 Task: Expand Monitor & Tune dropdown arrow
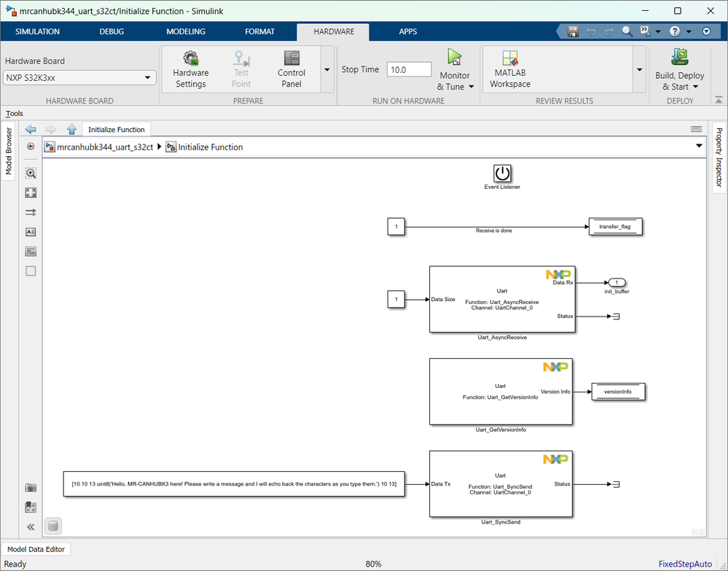[x=471, y=87]
